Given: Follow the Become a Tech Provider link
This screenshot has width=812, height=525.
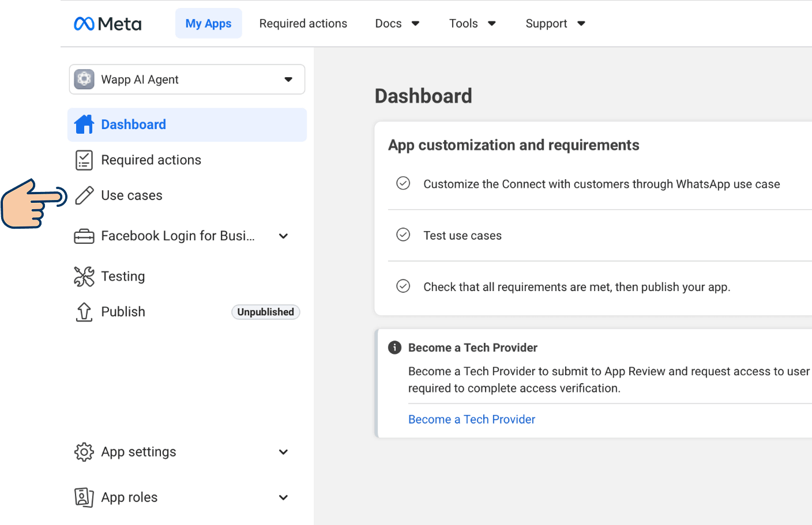Looking at the screenshot, I should 472,420.
